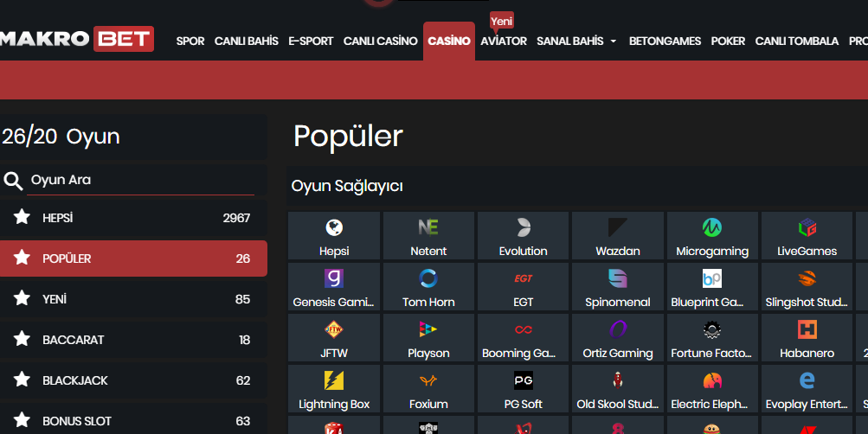Go to CANLI BAHİS section

tap(247, 41)
